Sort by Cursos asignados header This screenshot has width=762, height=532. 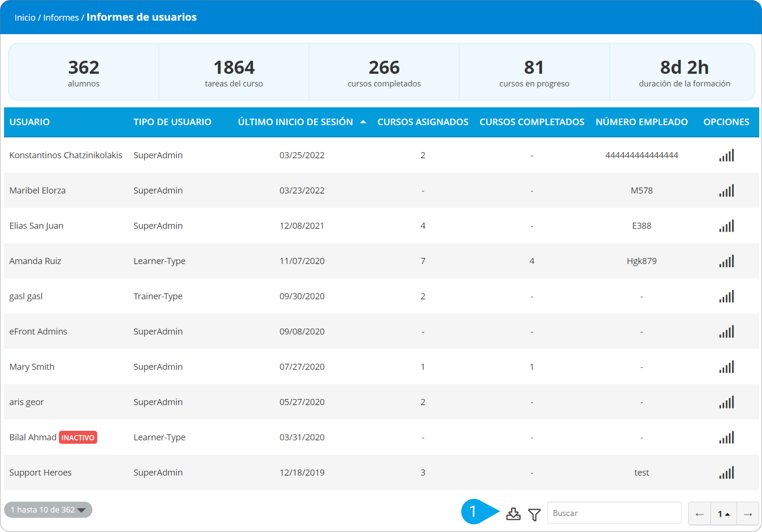(x=422, y=122)
